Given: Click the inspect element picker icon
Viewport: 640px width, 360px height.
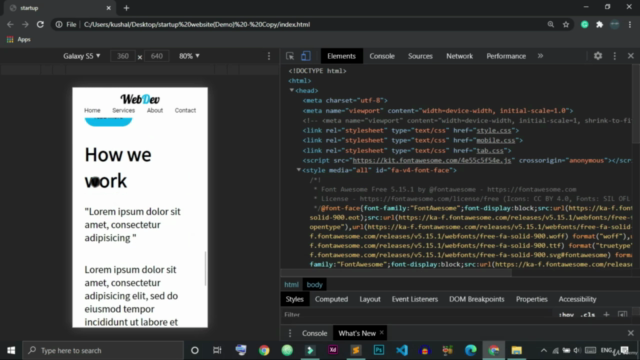Looking at the screenshot, I should pos(290,56).
